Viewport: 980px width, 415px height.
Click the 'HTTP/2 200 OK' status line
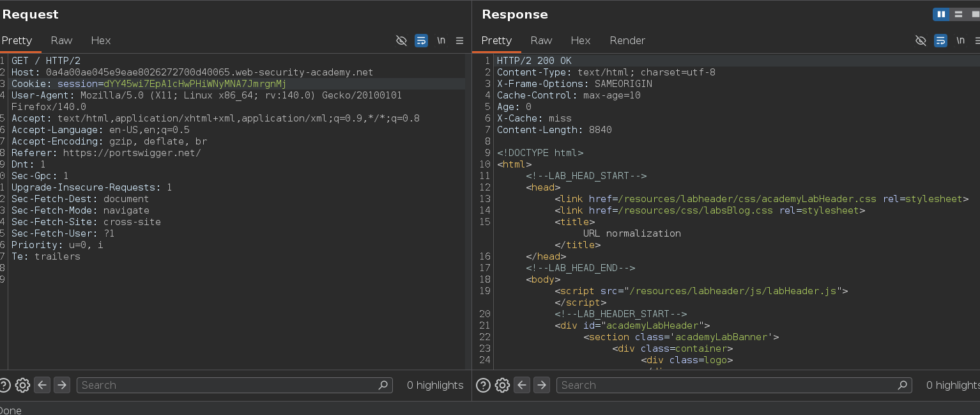535,61
